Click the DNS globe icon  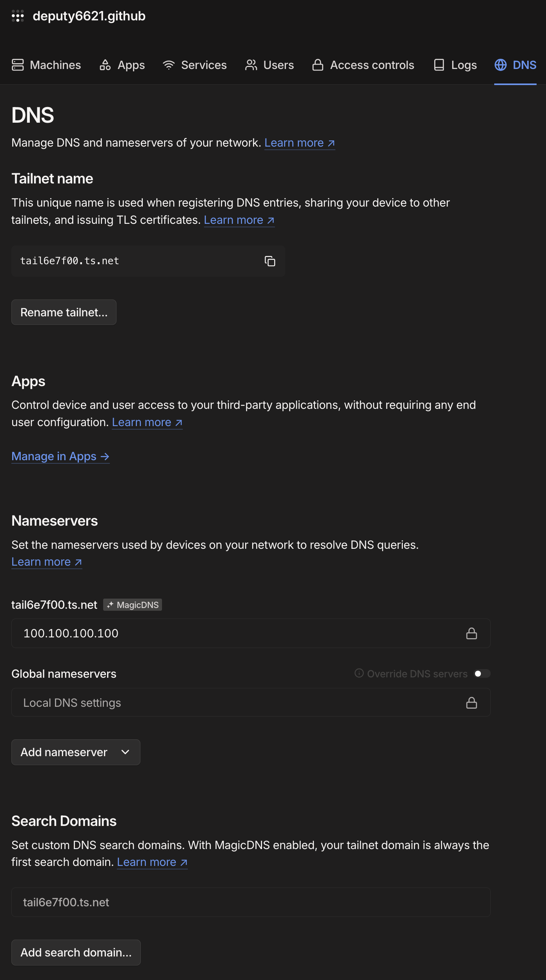click(500, 65)
